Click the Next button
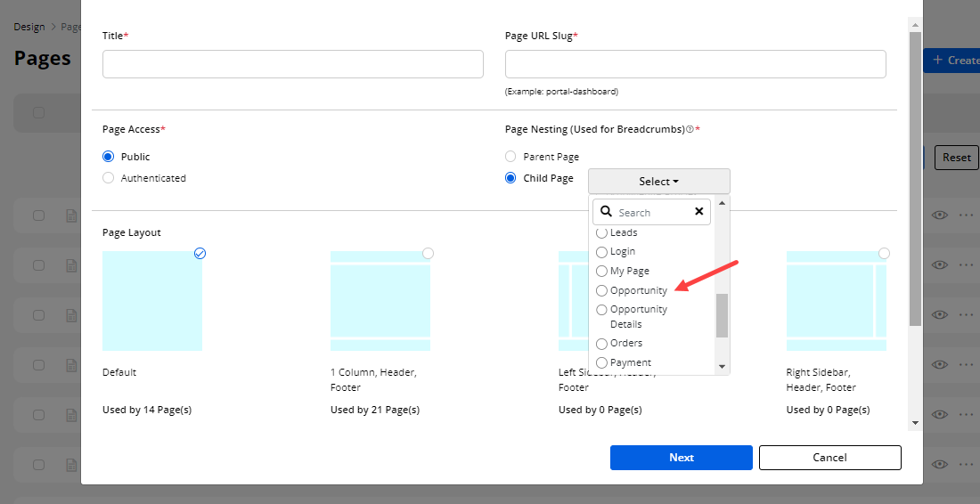 pyautogui.click(x=681, y=458)
